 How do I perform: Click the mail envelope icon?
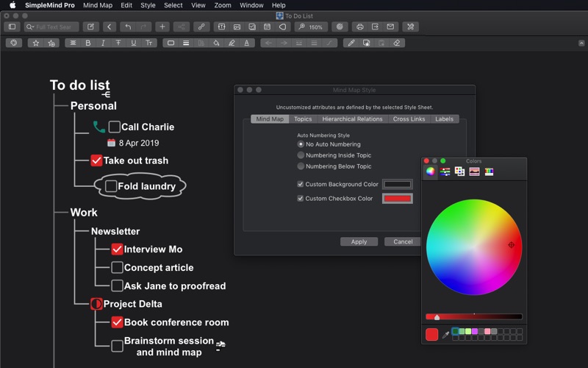[390, 27]
